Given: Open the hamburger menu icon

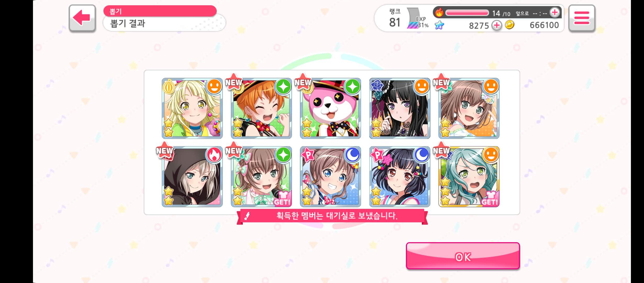Looking at the screenshot, I should tap(582, 18).
